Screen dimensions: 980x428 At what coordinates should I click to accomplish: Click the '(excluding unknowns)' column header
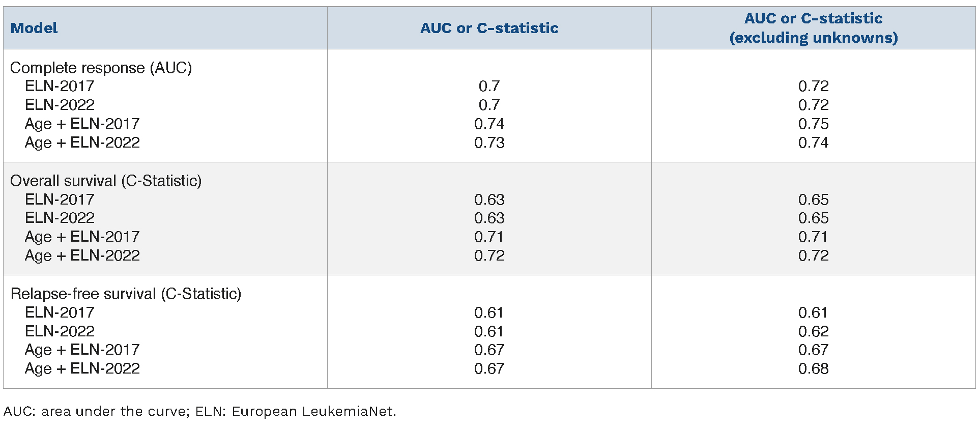813,38
